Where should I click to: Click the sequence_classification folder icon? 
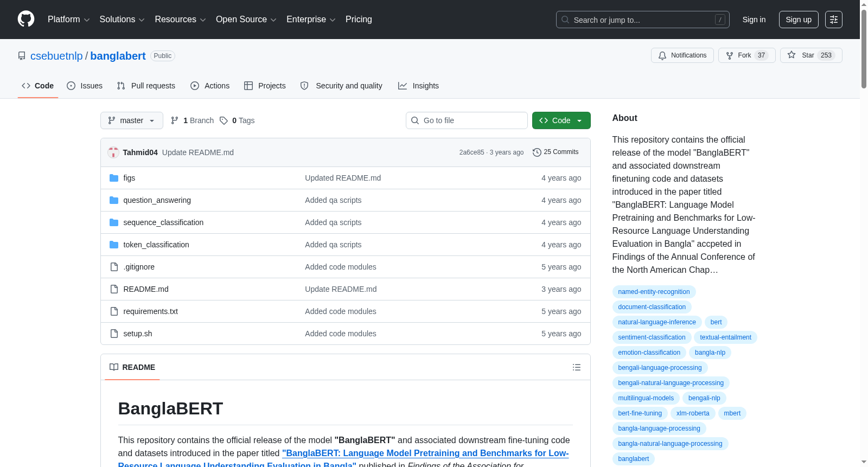click(114, 222)
